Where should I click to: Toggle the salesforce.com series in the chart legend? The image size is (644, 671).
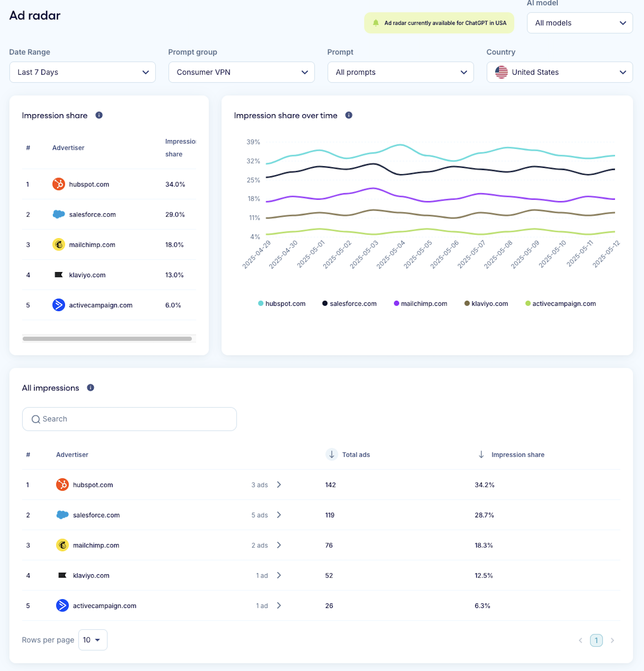[x=349, y=304]
